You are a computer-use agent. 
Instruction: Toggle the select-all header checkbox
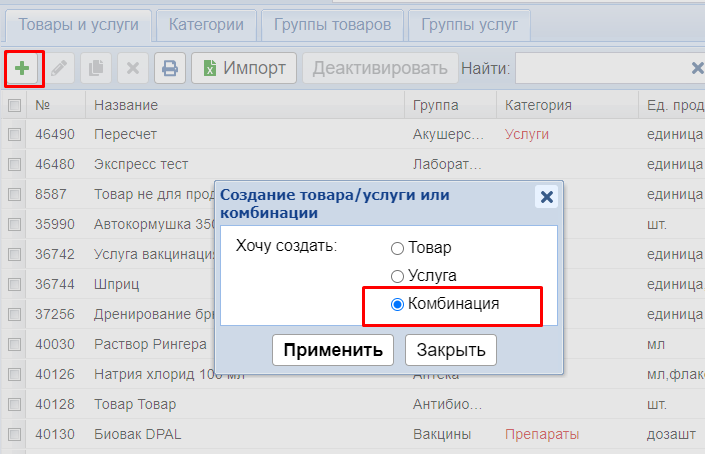coord(15,105)
